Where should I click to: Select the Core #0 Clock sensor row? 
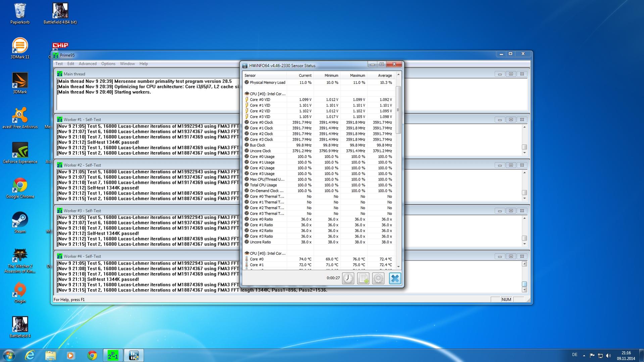tap(318, 122)
